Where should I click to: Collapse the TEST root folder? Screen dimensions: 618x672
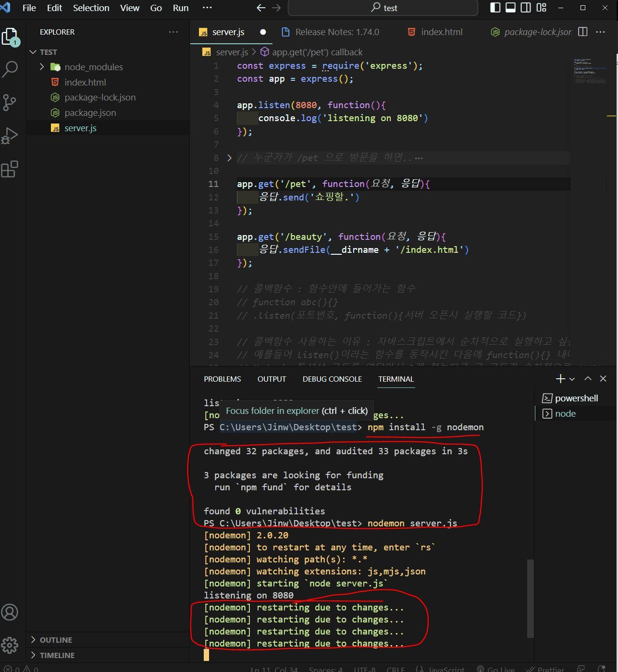click(x=33, y=52)
